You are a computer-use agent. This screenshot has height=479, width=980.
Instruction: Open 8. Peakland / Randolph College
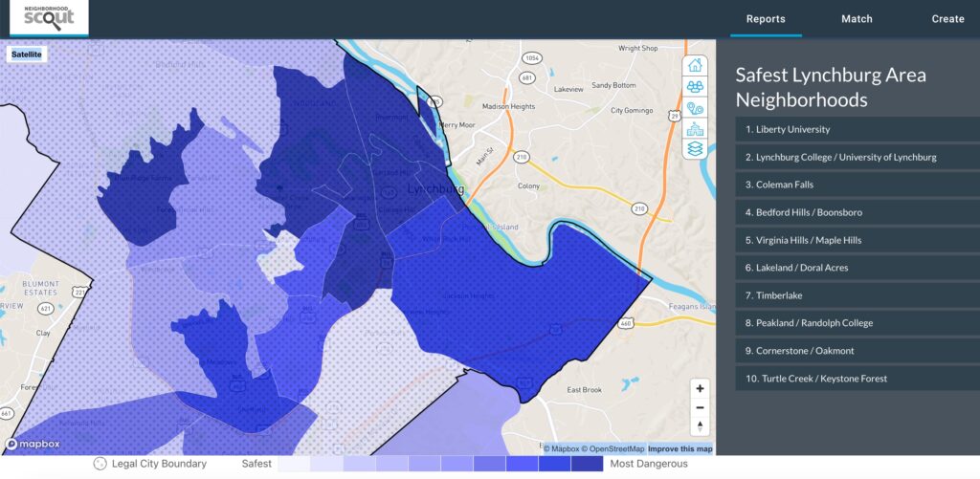tap(857, 323)
